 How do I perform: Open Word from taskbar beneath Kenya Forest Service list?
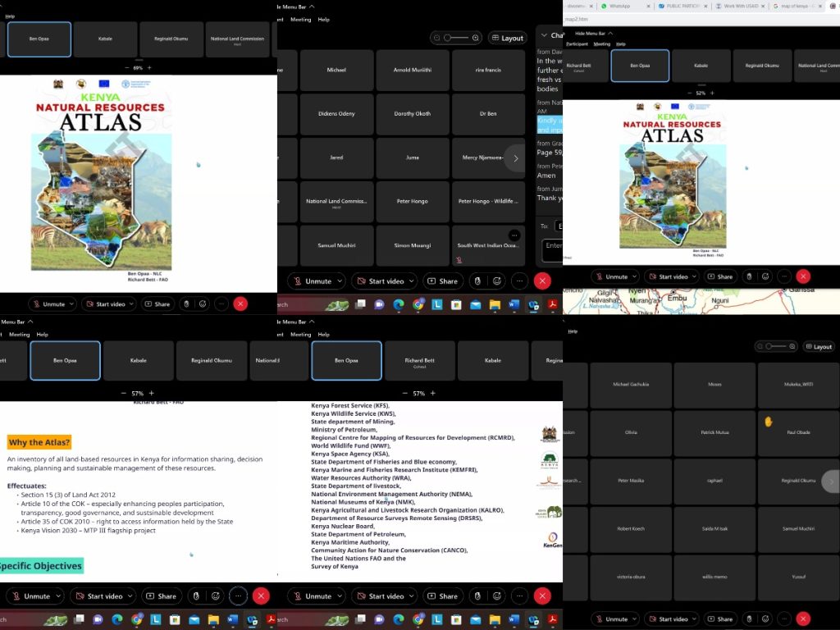pos(514,619)
